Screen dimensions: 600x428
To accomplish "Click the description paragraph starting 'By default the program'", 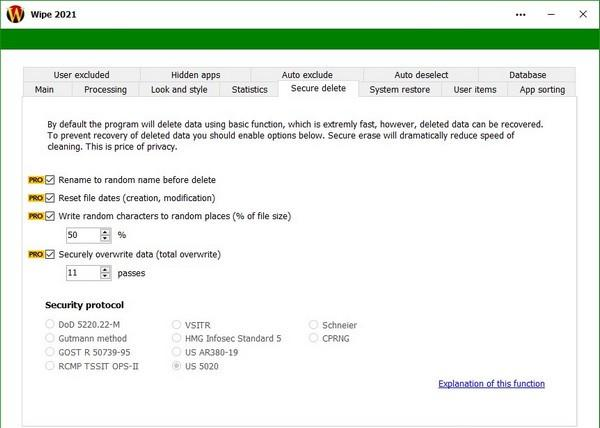I will point(295,135).
